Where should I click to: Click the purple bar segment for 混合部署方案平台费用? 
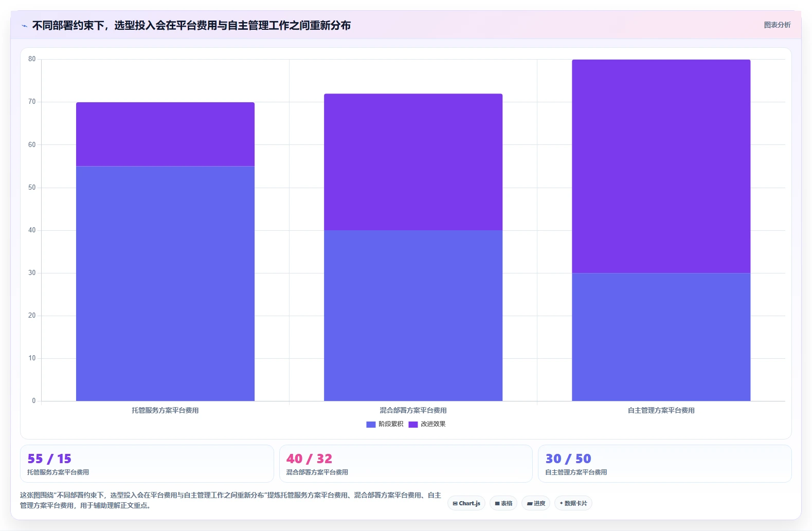413,162
